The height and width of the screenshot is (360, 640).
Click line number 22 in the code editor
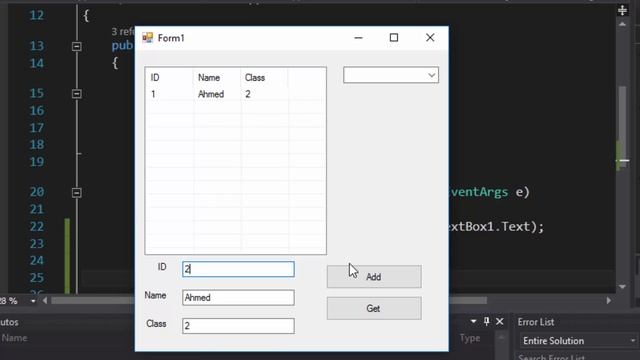[37, 227]
